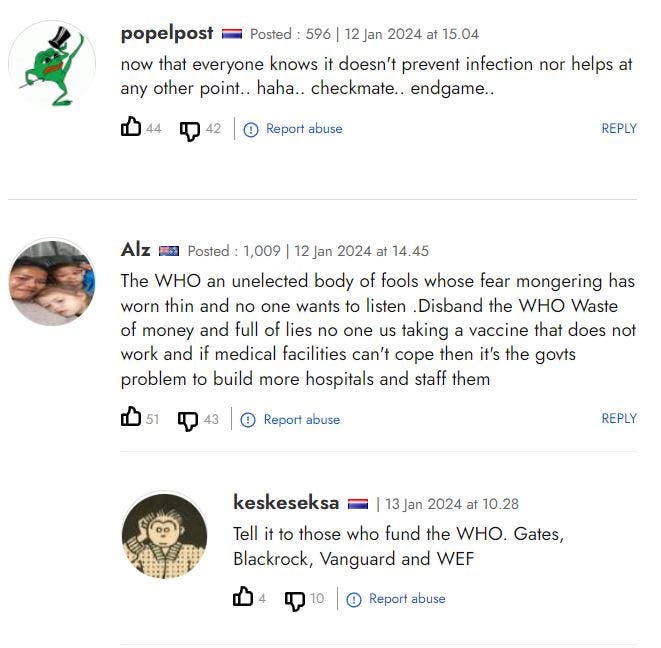Downvote keskeseksa's reply with thumbs down
Image resolution: width=661 pixels, height=648 pixels.
(x=295, y=600)
